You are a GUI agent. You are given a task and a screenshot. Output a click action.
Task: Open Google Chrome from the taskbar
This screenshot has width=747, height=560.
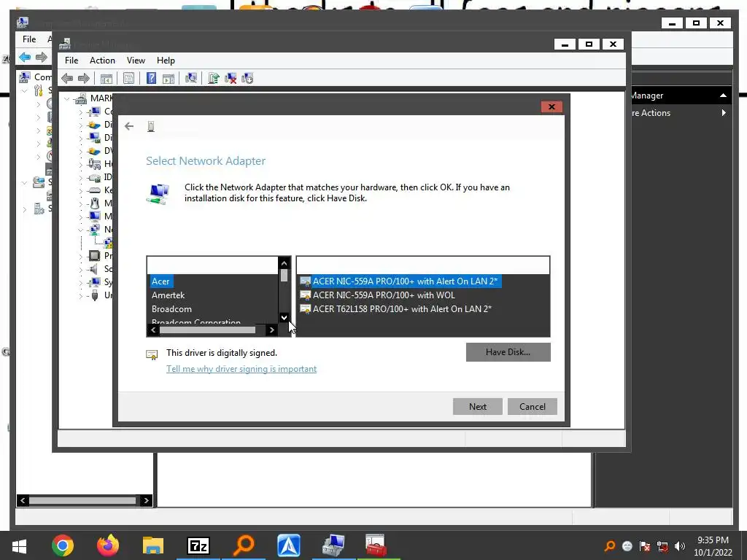coord(63,545)
